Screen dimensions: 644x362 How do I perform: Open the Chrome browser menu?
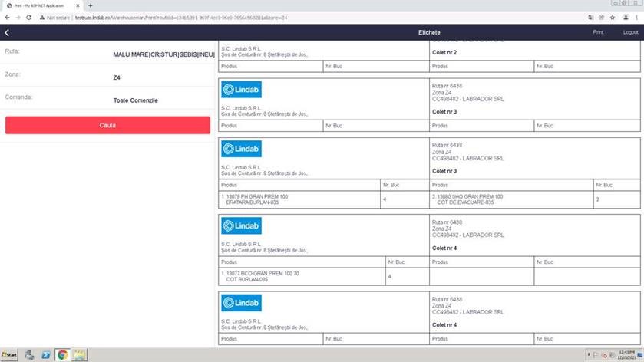click(x=636, y=17)
